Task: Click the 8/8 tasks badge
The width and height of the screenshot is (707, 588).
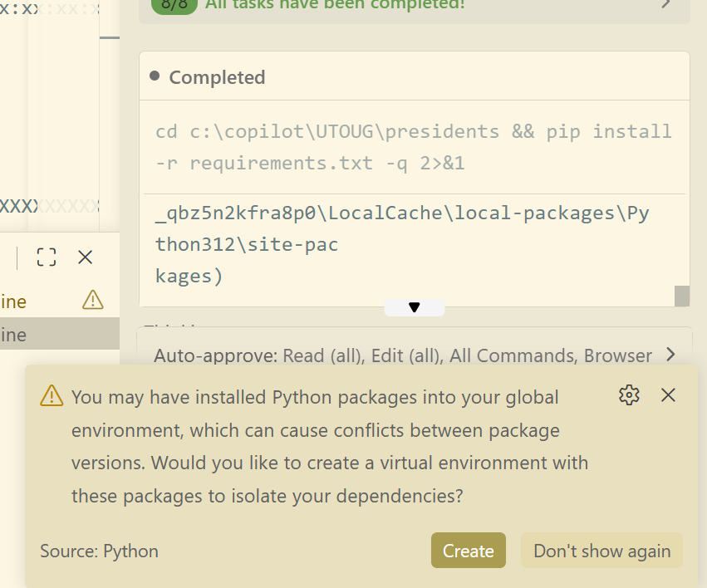Action: coord(174,5)
